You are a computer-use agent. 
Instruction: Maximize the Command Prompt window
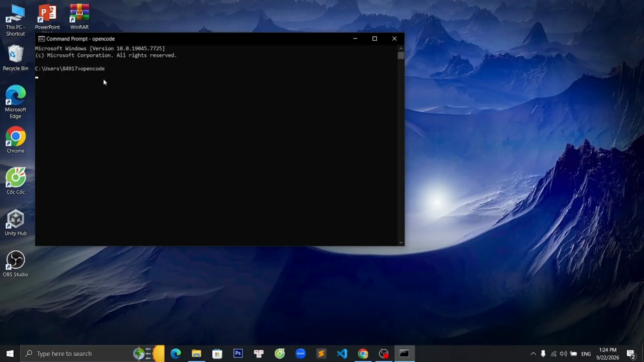[375, 39]
